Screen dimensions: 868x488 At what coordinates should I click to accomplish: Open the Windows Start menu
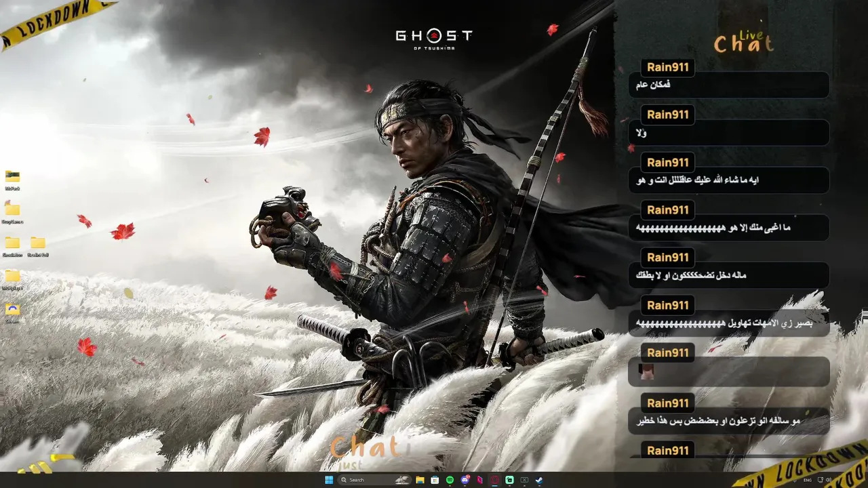tap(329, 480)
